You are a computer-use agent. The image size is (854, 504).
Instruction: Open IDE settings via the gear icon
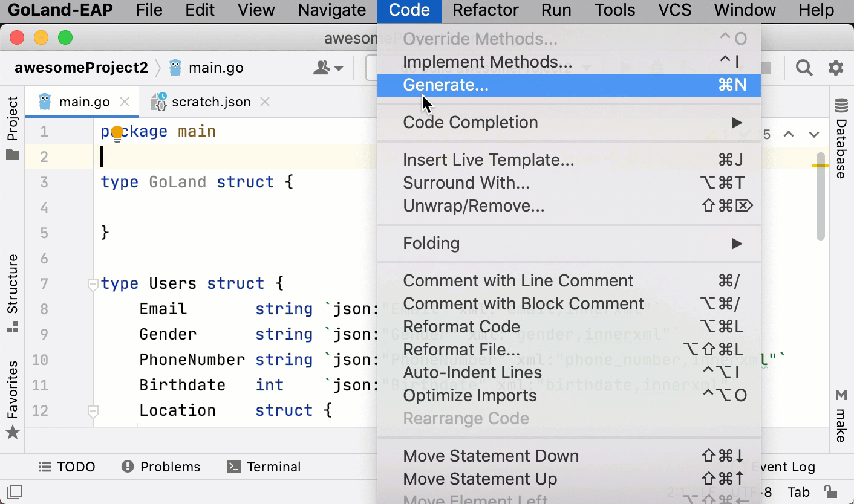coord(837,68)
